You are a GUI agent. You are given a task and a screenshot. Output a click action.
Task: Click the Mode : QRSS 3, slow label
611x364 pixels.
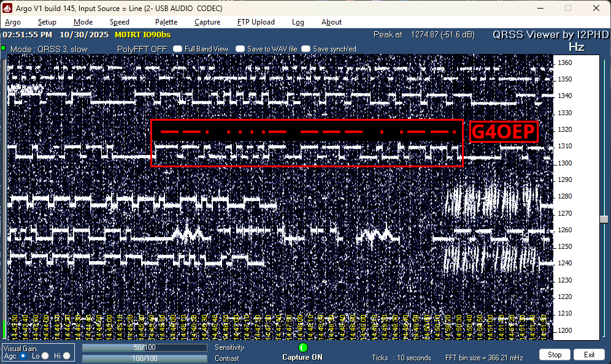(48, 49)
